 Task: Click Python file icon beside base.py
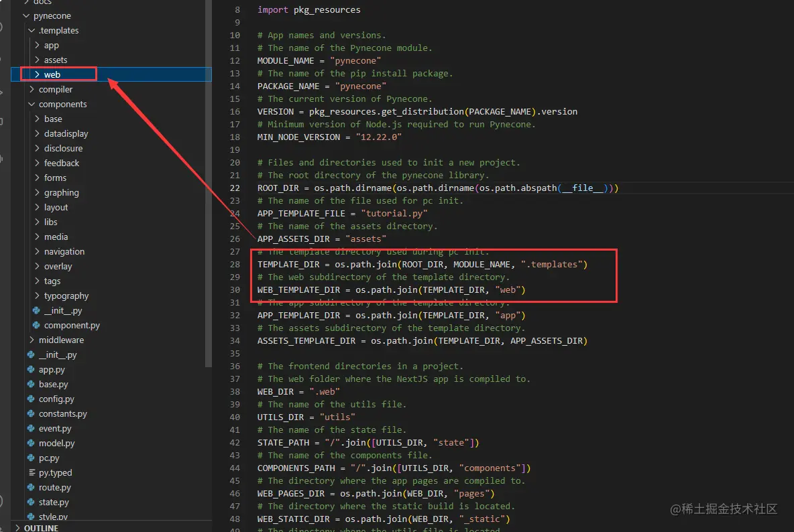pyautogui.click(x=32, y=384)
